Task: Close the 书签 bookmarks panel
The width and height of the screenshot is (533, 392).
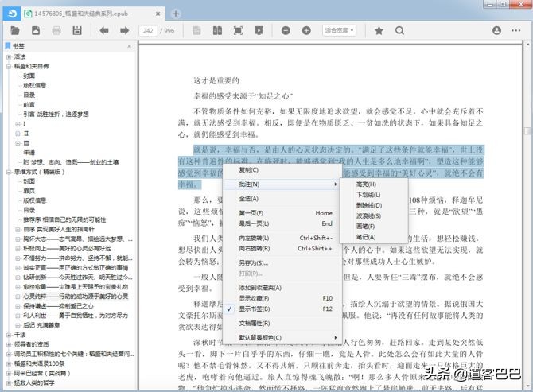Action: coord(129,46)
